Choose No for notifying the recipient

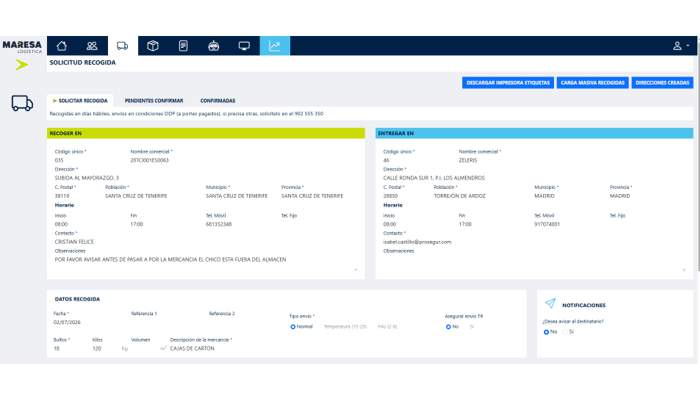(546, 332)
